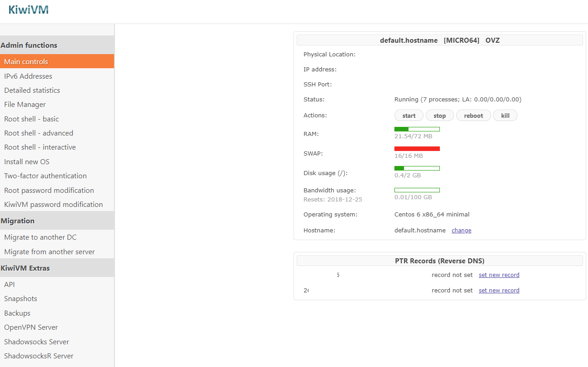Screen dimensions: 588x367
Task: Click the Operating system label
Action: click(330, 214)
